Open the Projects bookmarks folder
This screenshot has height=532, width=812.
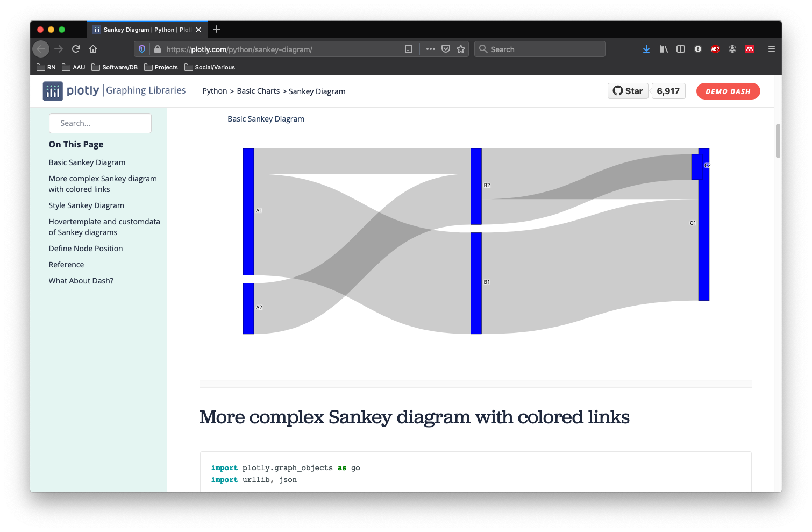pos(161,67)
